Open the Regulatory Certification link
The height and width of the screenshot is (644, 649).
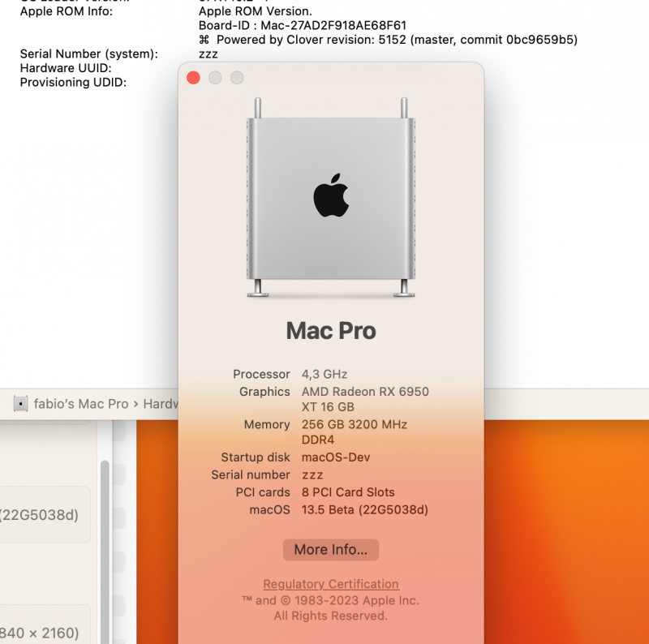[331, 584]
